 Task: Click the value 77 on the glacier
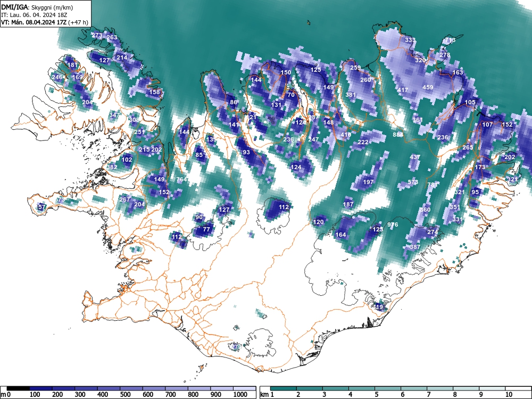tap(206, 229)
